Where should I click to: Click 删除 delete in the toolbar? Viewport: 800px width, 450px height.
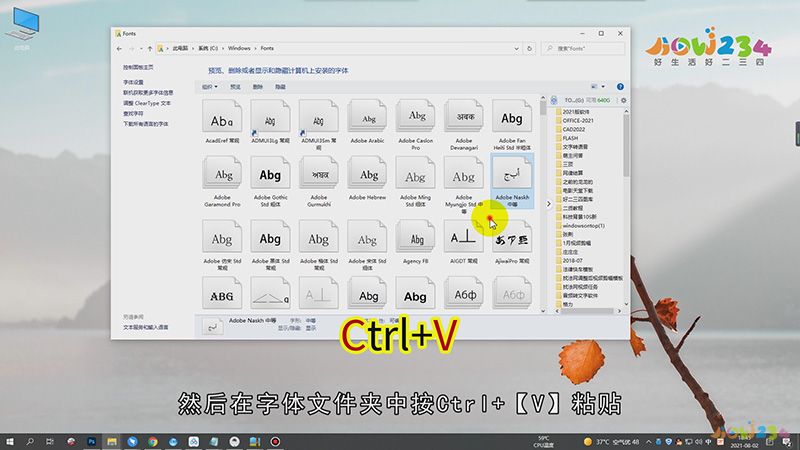pyautogui.click(x=258, y=87)
